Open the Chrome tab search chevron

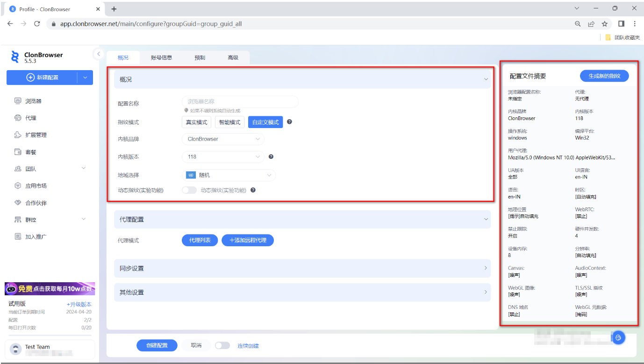577,8
